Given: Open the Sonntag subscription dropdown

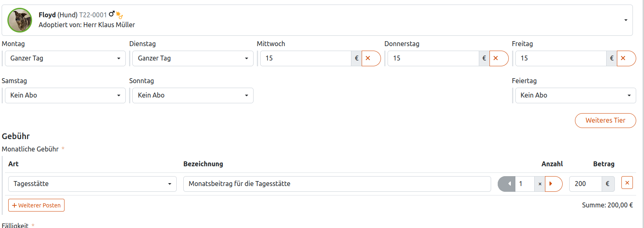Looking at the screenshot, I should 193,95.
